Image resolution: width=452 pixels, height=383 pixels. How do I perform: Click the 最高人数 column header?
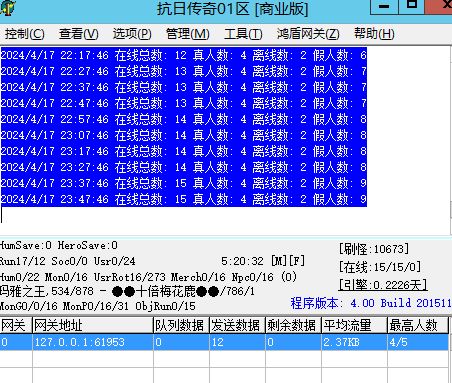[x=418, y=325]
